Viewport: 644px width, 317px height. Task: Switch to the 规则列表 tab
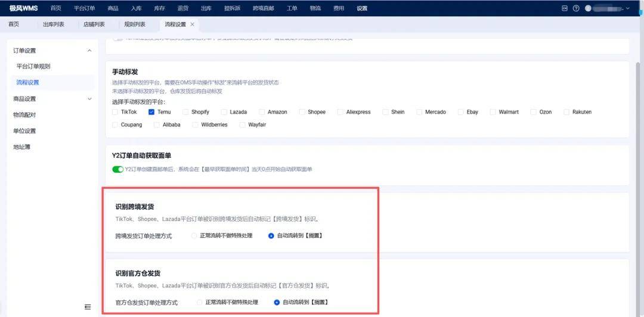(x=135, y=24)
